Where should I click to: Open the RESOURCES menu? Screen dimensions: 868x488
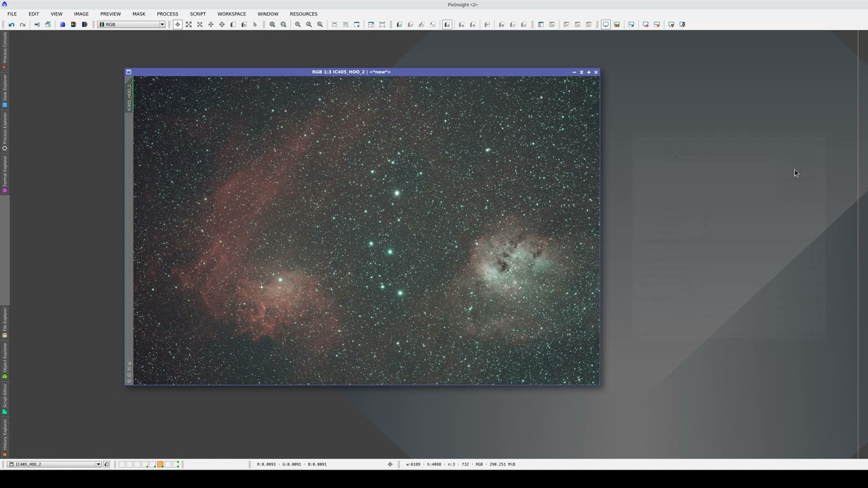tap(304, 14)
